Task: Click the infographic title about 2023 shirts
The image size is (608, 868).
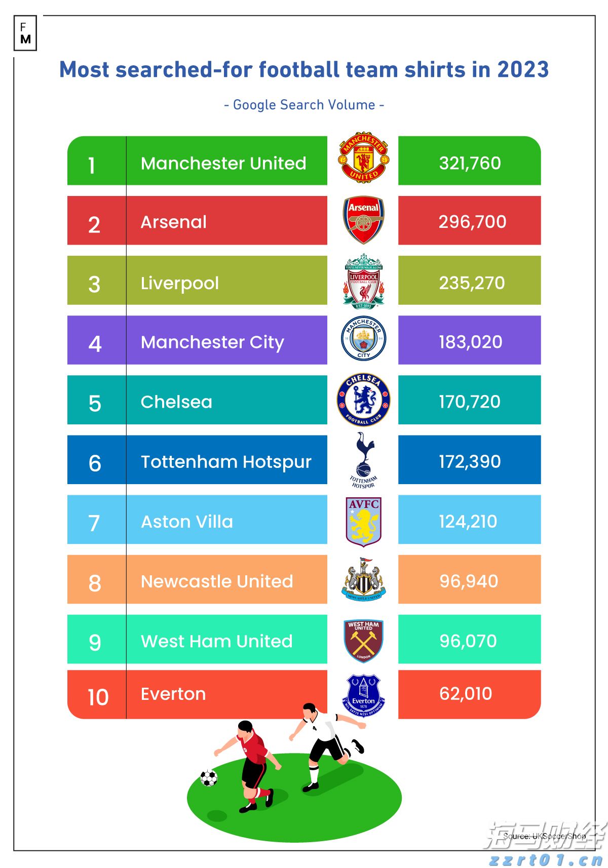Action: point(304,70)
